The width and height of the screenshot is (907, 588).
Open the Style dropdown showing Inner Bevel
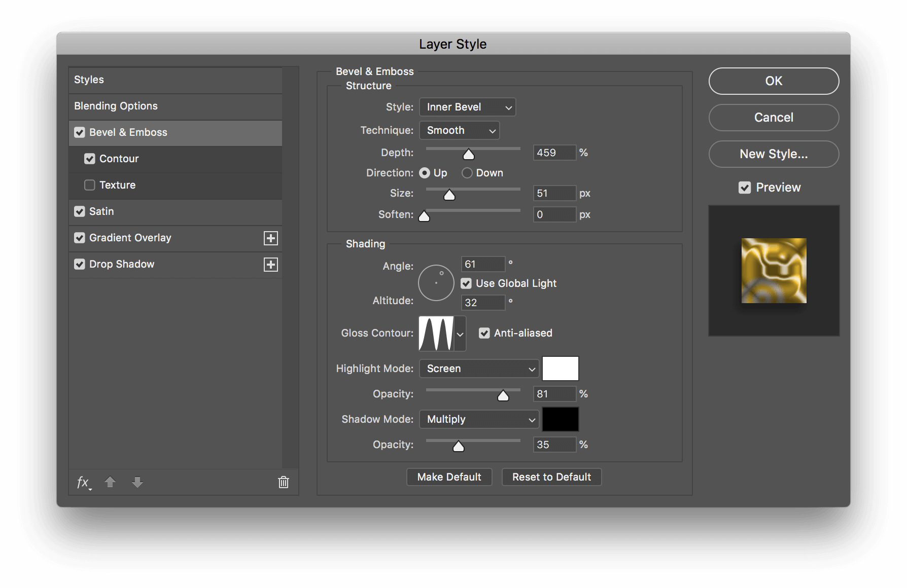(467, 107)
